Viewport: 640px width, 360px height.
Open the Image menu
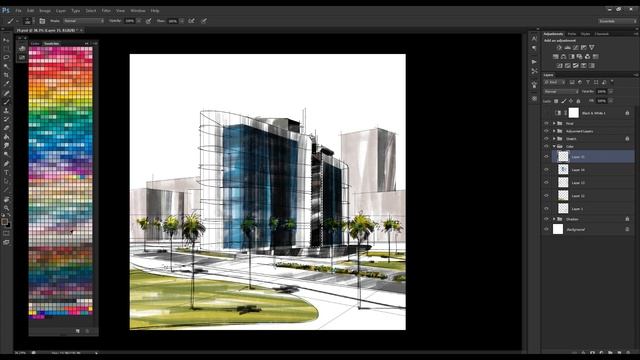point(45,11)
